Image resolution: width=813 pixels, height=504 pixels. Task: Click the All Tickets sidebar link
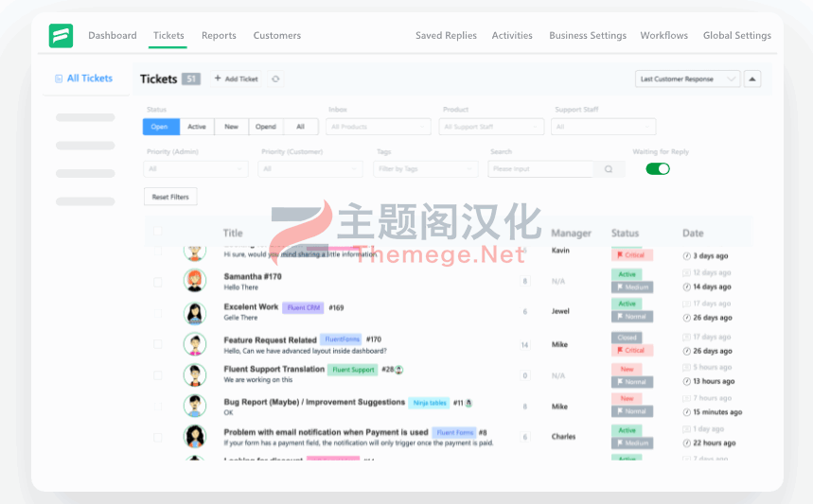[90, 78]
